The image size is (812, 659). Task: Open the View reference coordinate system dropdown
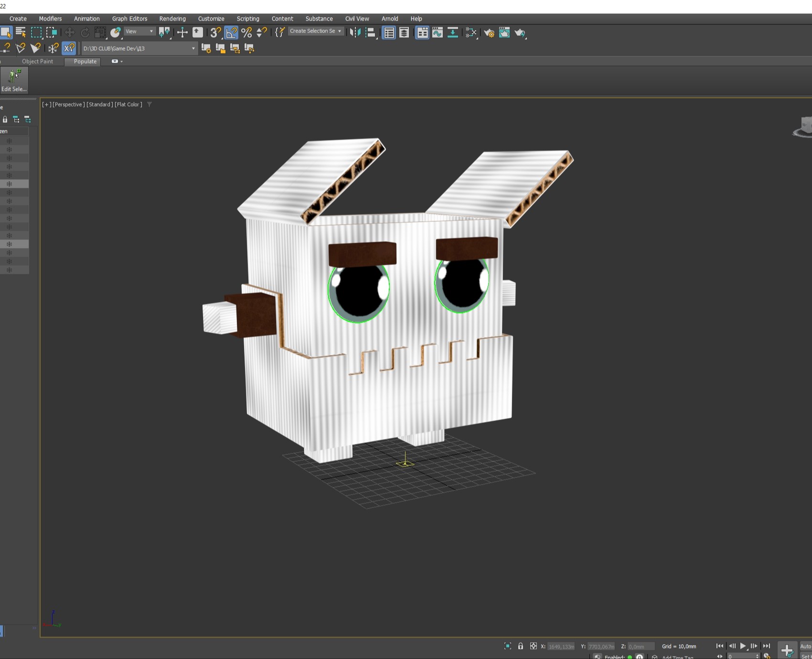pos(139,32)
